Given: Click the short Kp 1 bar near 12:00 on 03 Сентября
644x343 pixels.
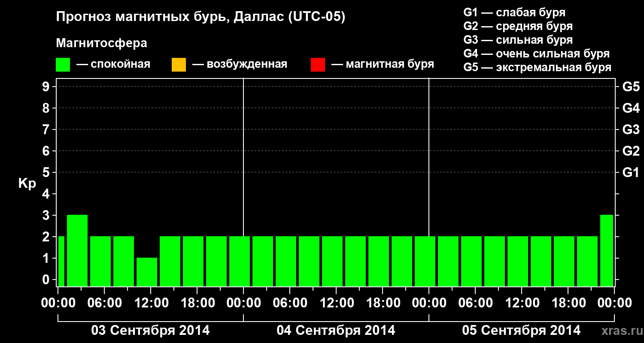Looking at the screenshot, I should 147,272.
